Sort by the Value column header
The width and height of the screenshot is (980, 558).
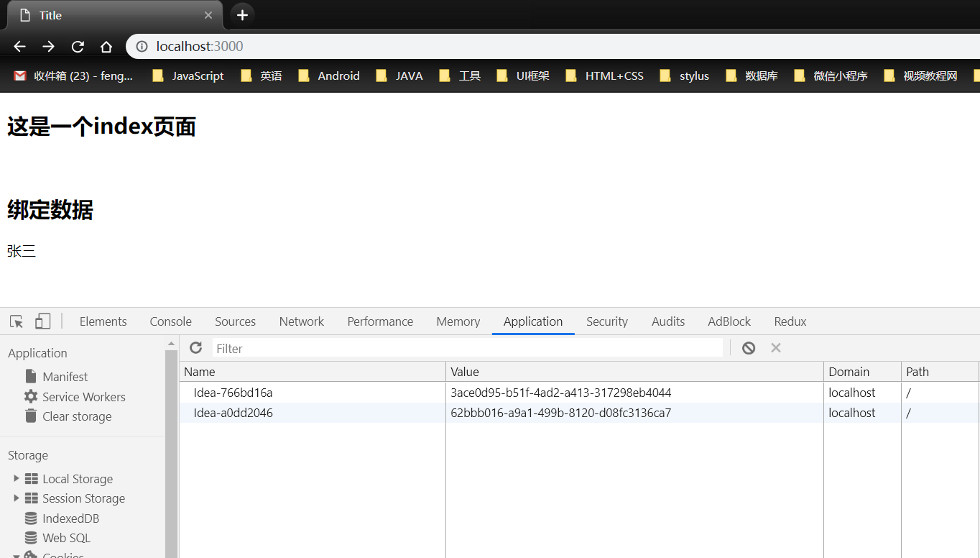(x=634, y=372)
